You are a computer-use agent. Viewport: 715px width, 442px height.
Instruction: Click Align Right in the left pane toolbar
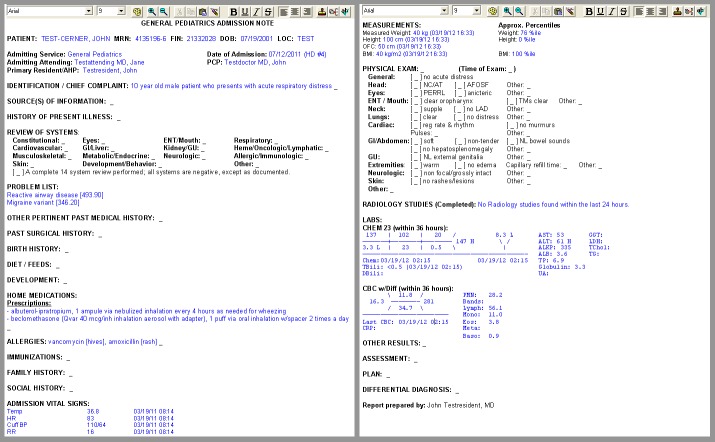click(x=307, y=12)
